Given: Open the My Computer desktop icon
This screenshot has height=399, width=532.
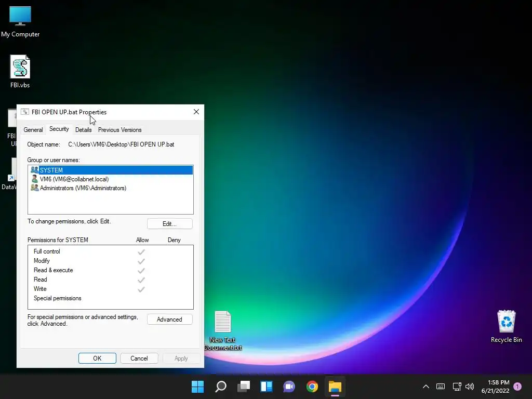Looking at the screenshot, I should (x=20, y=21).
